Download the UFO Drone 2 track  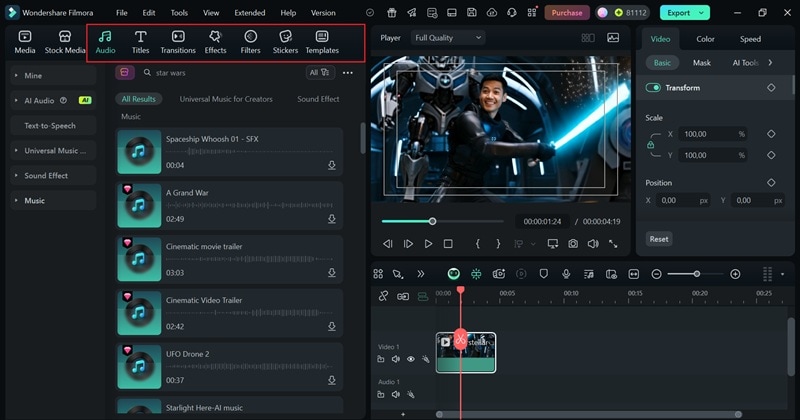pyautogui.click(x=332, y=380)
